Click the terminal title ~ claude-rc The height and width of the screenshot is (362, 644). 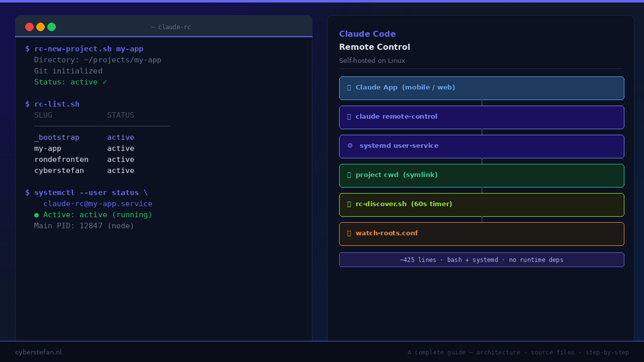[170, 27]
